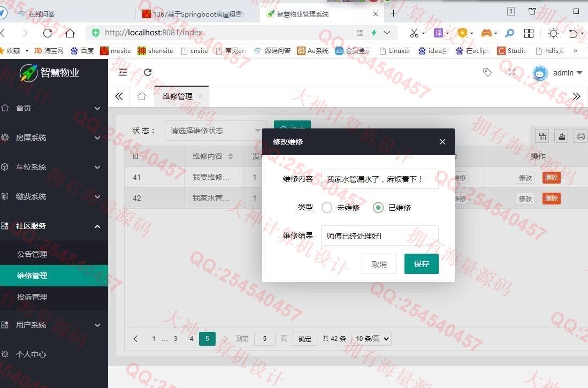Click the 维修结果 input field
Screen dimensions: 588x388
pyautogui.click(x=379, y=235)
